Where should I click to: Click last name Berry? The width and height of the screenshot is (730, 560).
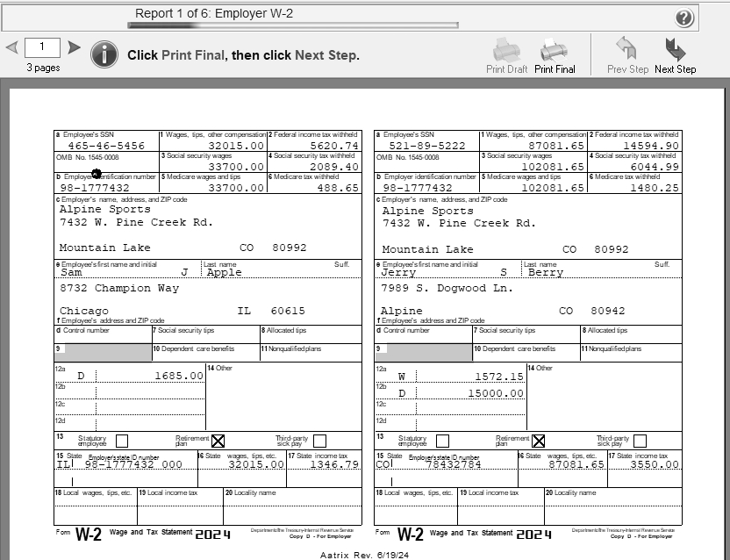[x=546, y=273]
